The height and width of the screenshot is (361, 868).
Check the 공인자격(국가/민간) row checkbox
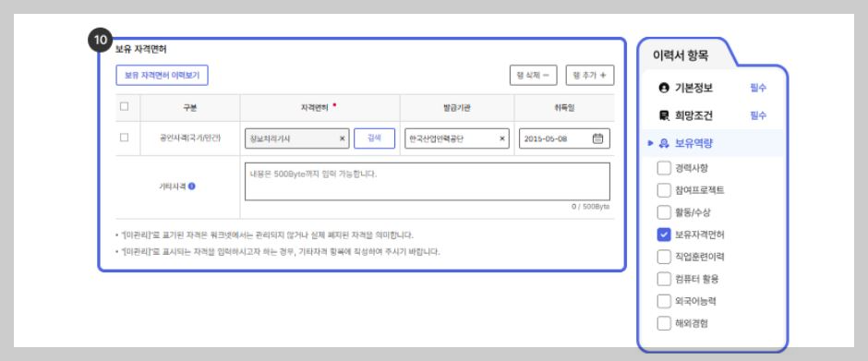124,138
